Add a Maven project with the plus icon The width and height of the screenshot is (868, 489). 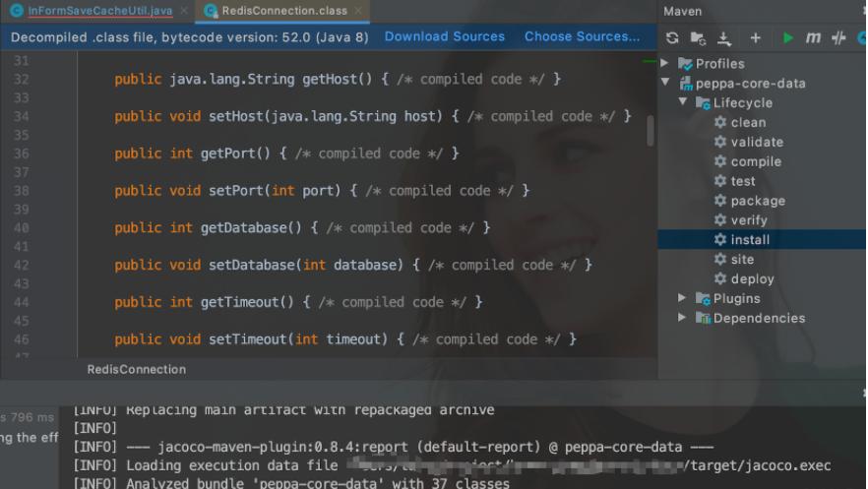755,37
